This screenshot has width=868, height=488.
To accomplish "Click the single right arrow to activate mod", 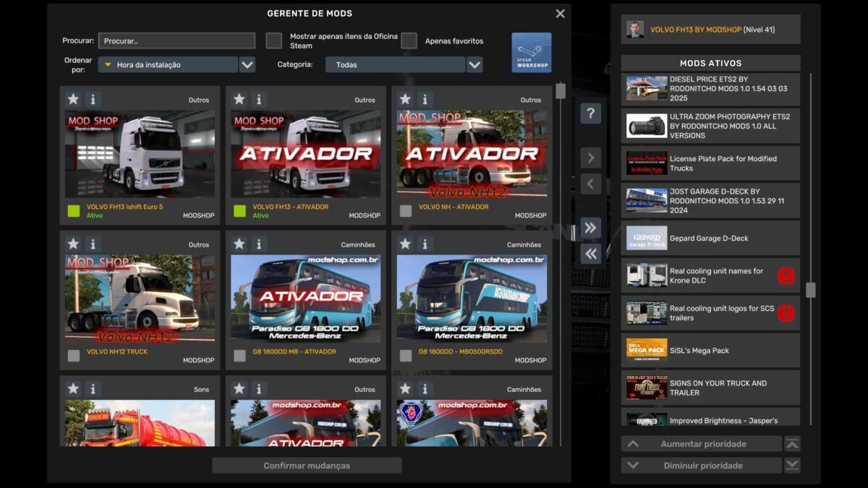I will tap(590, 158).
